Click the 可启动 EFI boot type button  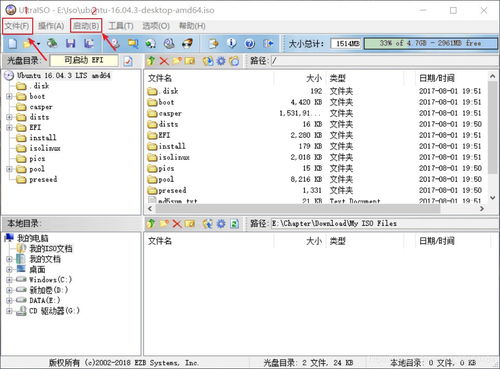[x=84, y=60]
